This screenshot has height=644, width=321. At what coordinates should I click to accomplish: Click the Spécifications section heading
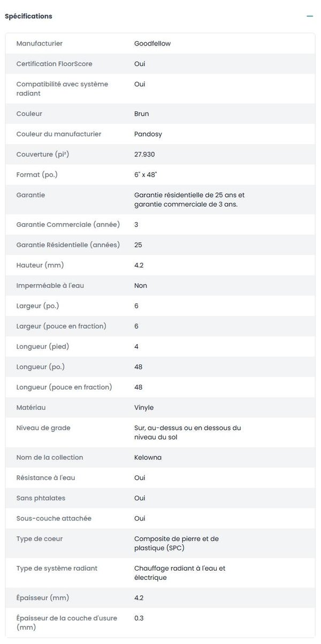pyautogui.click(x=28, y=17)
